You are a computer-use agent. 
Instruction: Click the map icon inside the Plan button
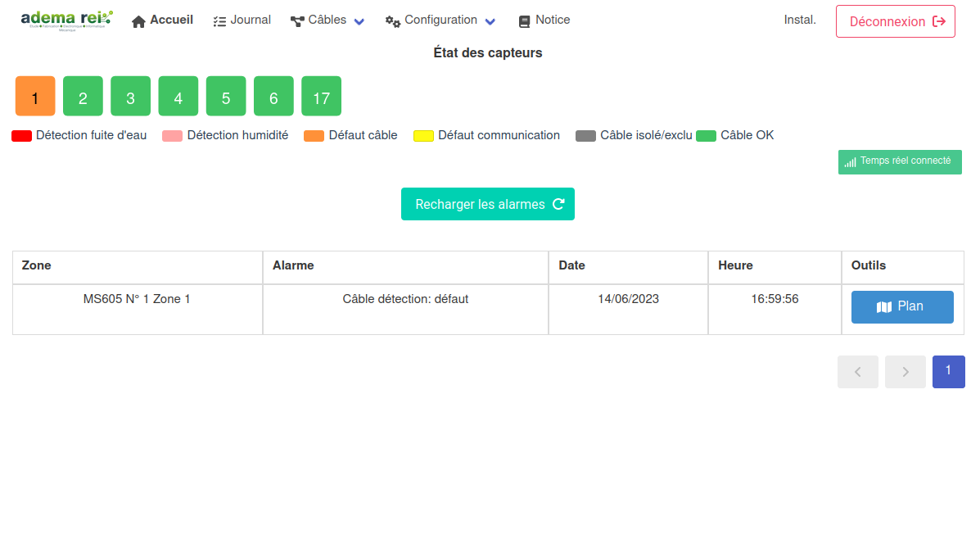[886, 306]
